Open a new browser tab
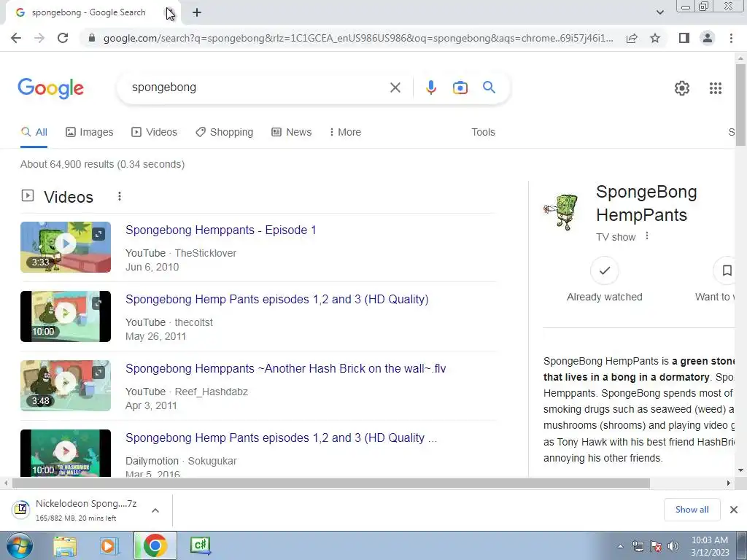 [197, 13]
